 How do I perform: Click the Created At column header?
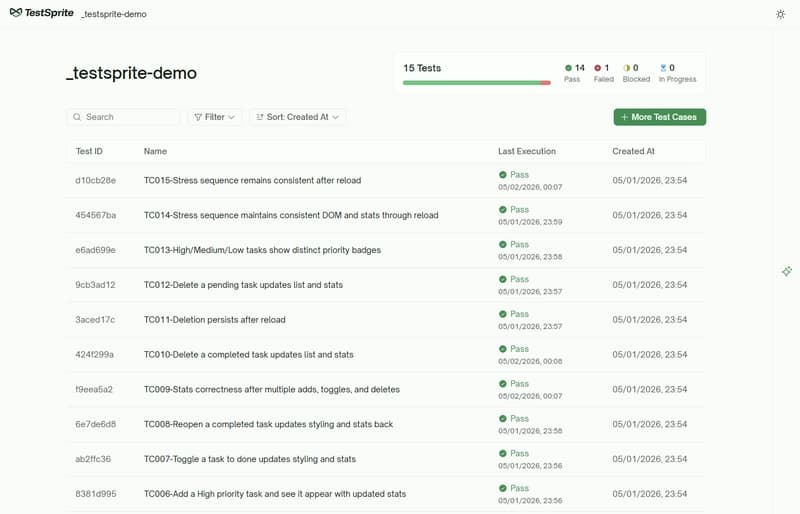point(633,151)
